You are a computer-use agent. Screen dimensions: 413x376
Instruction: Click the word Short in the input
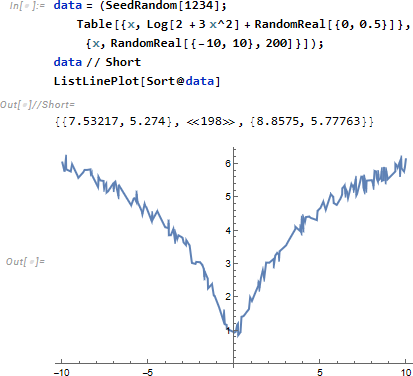123,62
